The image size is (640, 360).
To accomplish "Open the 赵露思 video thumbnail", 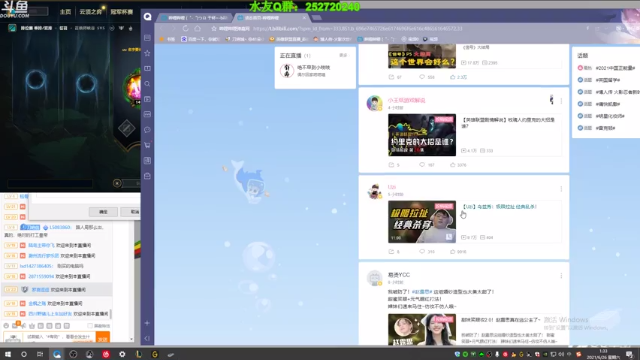I will 422,329.
